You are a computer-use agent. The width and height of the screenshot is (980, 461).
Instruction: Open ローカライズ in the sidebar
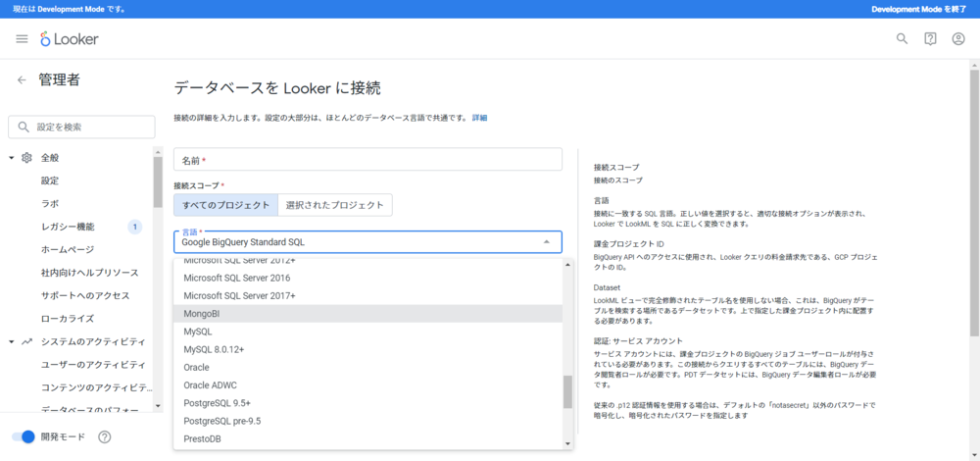[x=68, y=319]
